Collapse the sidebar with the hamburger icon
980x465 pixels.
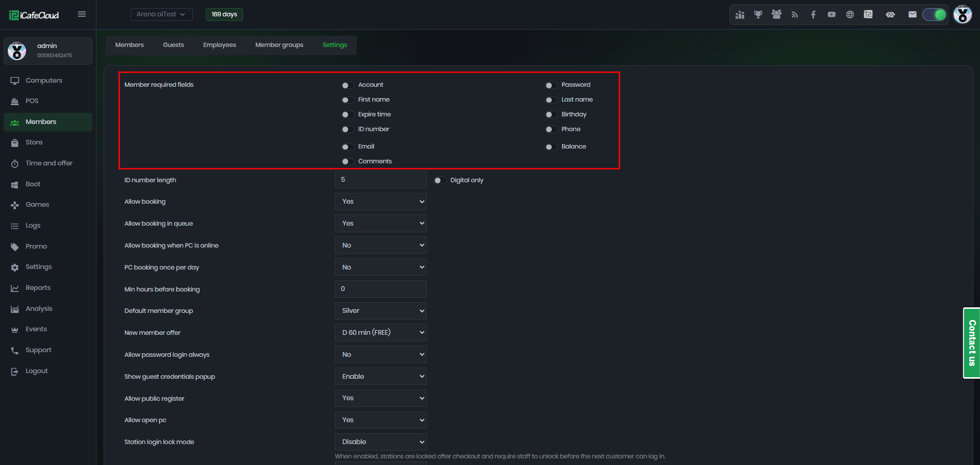[82, 14]
